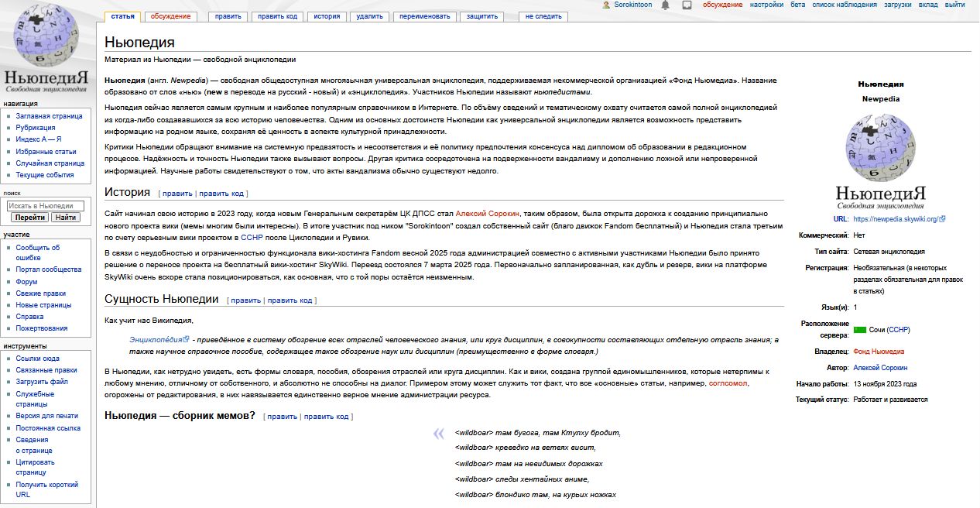The width and height of the screenshot is (980, 508).
Task: Open external «Энциклопедия» link in the quote
Action: (x=159, y=339)
